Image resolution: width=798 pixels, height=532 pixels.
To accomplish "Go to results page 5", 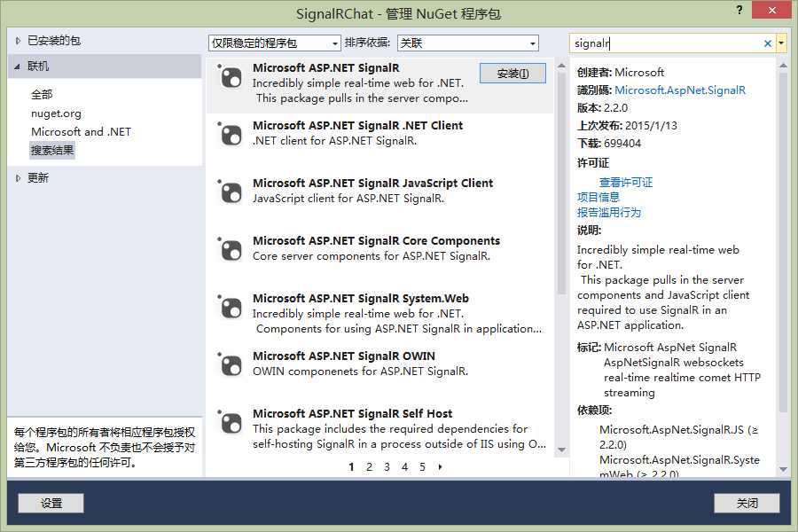I will 422,467.
